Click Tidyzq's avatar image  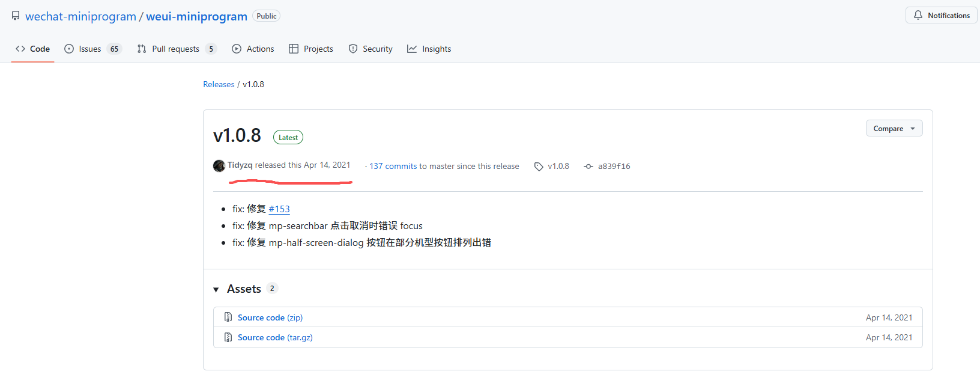219,166
